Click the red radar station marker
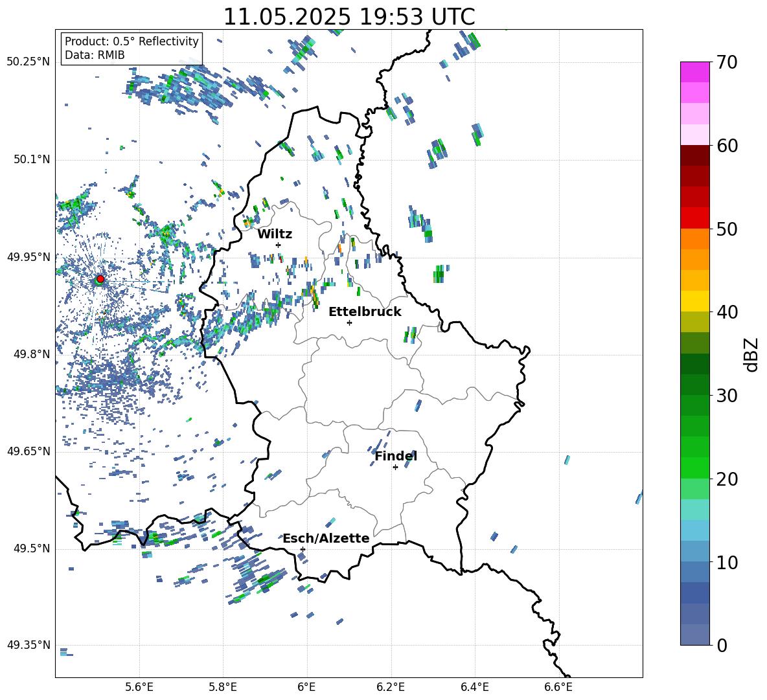The height and width of the screenshot is (700, 767). (100, 278)
